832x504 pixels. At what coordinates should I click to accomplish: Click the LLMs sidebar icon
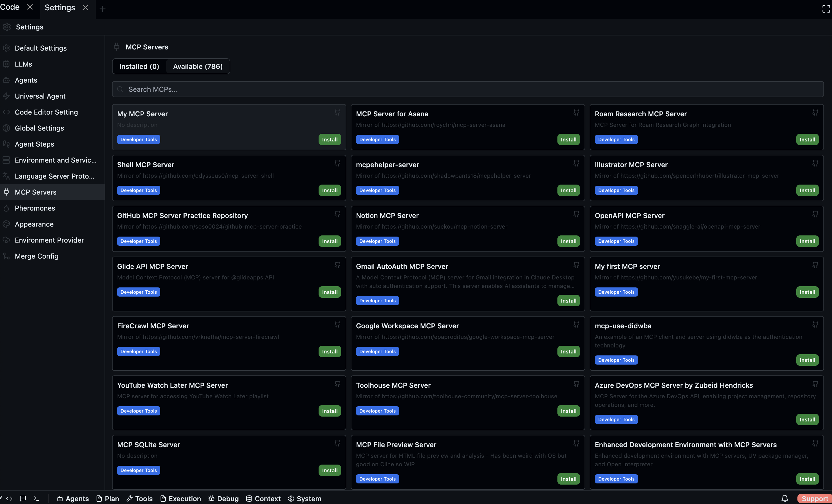tap(7, 64)
